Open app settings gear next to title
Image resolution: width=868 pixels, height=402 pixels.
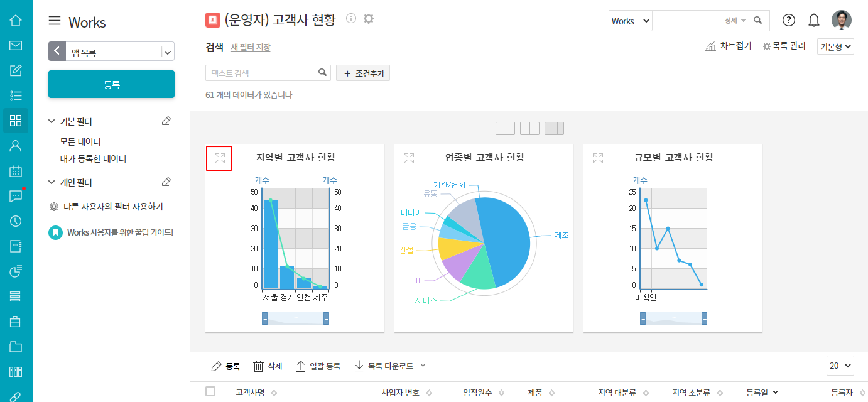pyautogui.click(x=369, y=19)
